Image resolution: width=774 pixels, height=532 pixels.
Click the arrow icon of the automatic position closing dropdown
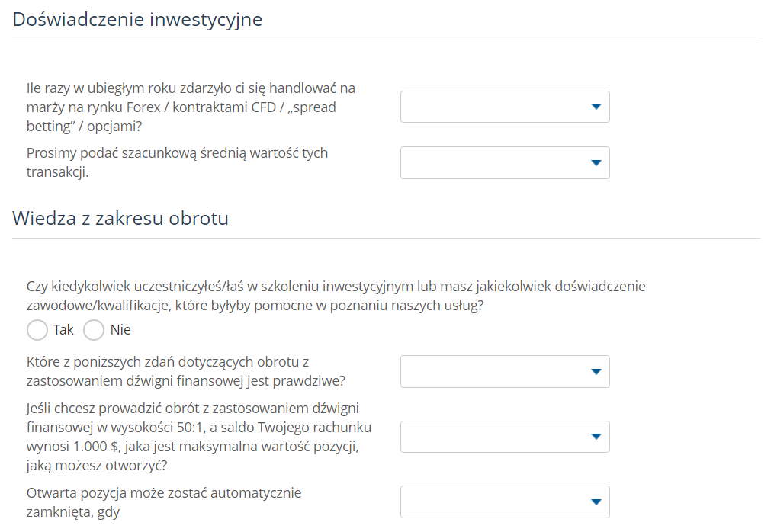(x=596, y=502)
